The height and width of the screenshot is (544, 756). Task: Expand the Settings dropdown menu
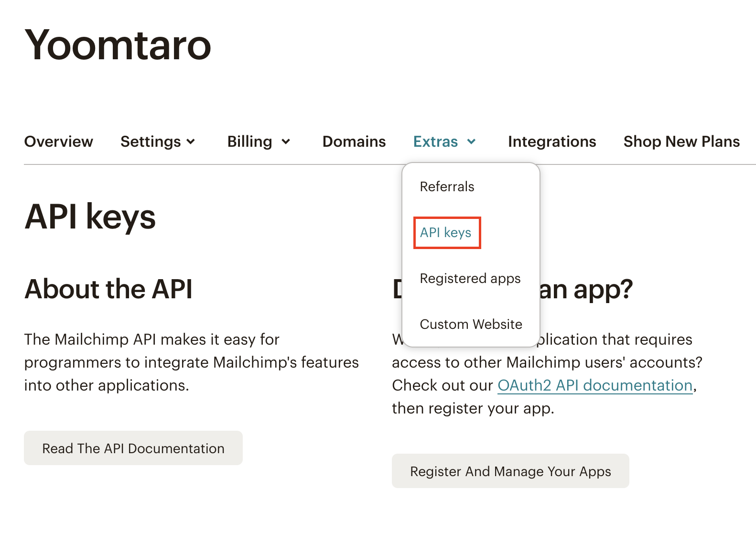click(x=158, y=141)
